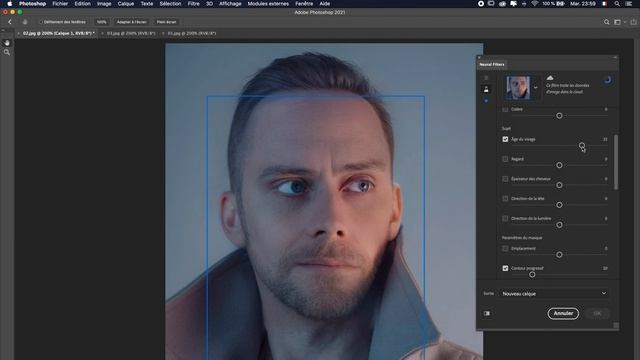Open the Calque menu
640x360 pixels.
[126, 4]
